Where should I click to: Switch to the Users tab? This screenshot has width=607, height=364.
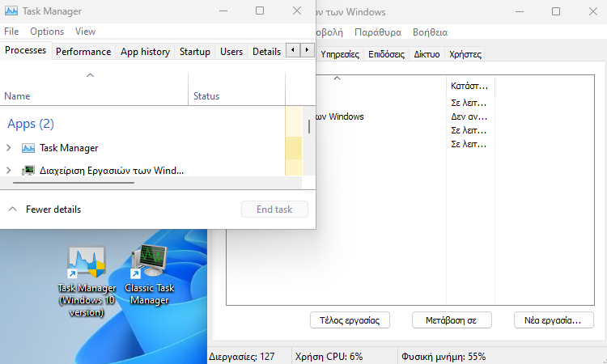231,52
